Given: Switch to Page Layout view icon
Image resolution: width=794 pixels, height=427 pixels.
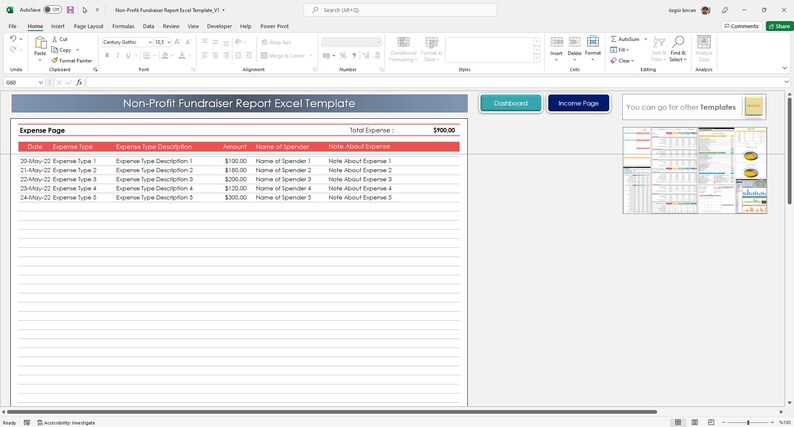Looking at the screenshot, I should click(x=695, y=422).
